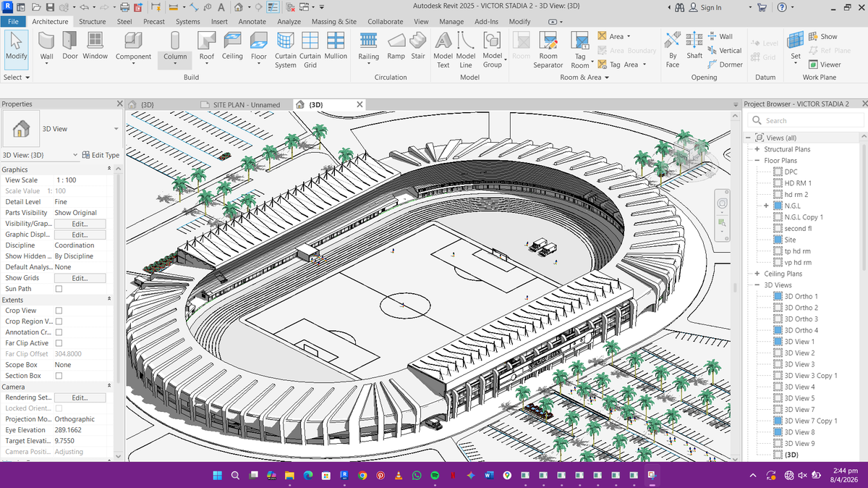Expand the Room & Area panel dropdown
Viewport: 868px width, 488px height.
pos(584,77)
